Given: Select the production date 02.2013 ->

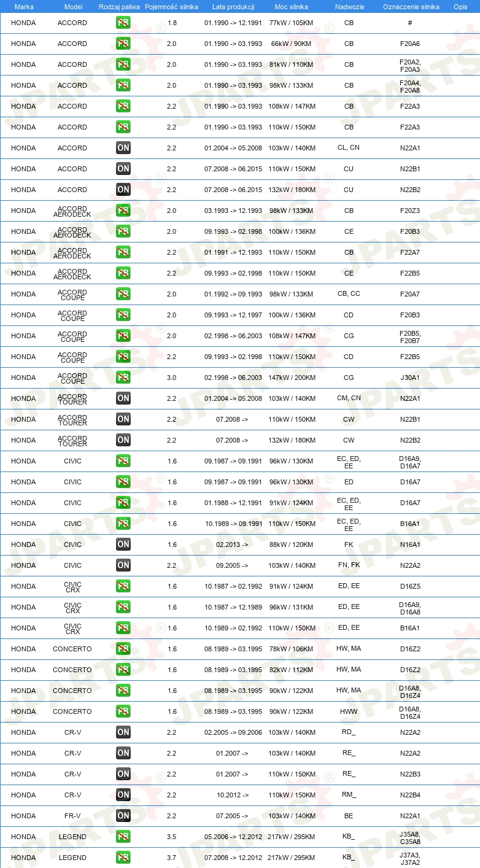Looking at the screenshot, I should point(232,544).
